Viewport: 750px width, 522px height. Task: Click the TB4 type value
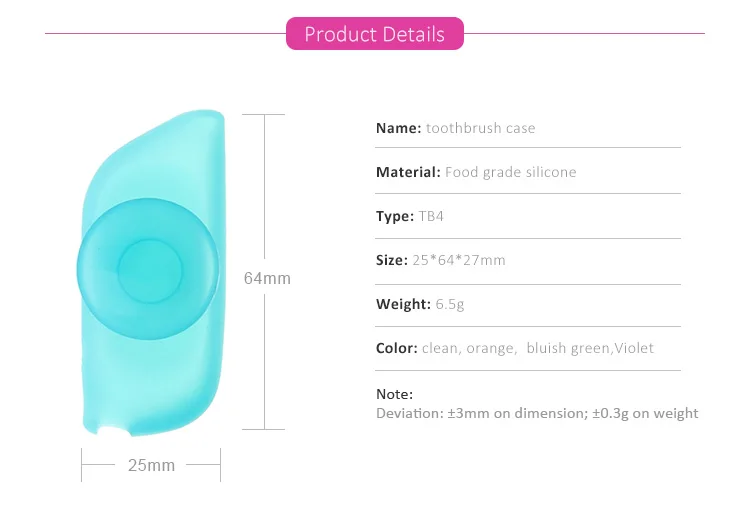(432, 216)
